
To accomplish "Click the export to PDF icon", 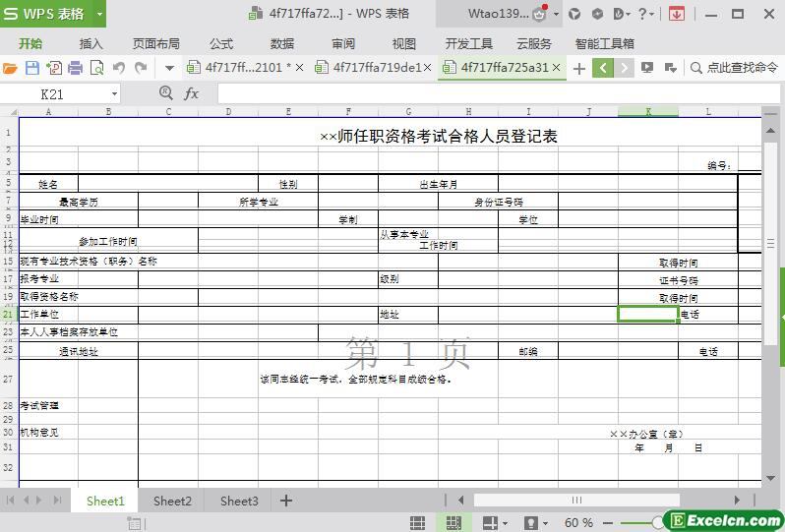I will pyautogui.click(x=53, y=68).
